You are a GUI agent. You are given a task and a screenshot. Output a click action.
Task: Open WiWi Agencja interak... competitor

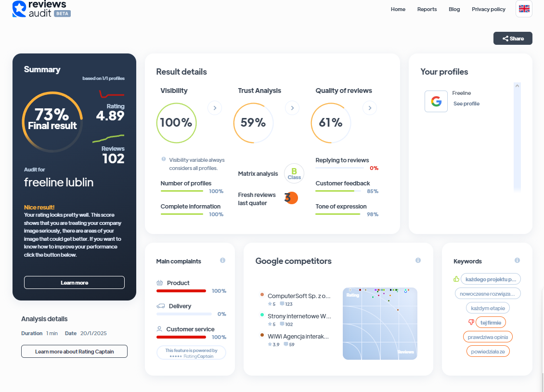[x=298, y=336]
